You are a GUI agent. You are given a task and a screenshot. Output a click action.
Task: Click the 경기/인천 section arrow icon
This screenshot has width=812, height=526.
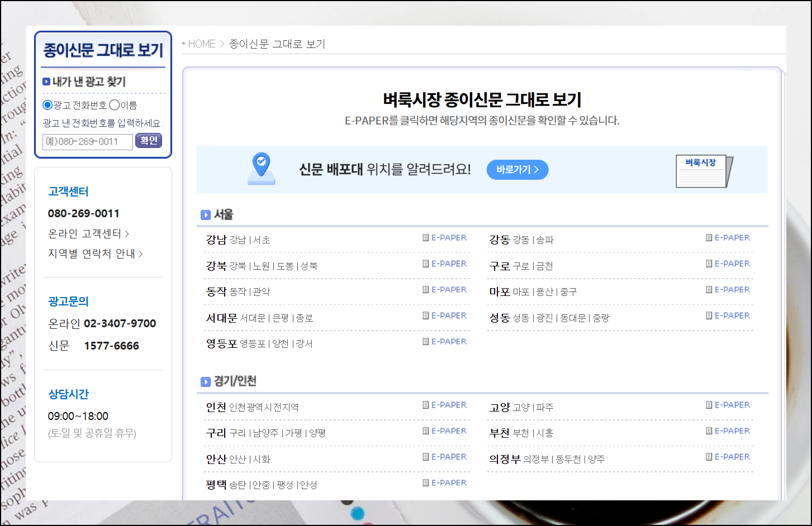[x=206, y=382]
